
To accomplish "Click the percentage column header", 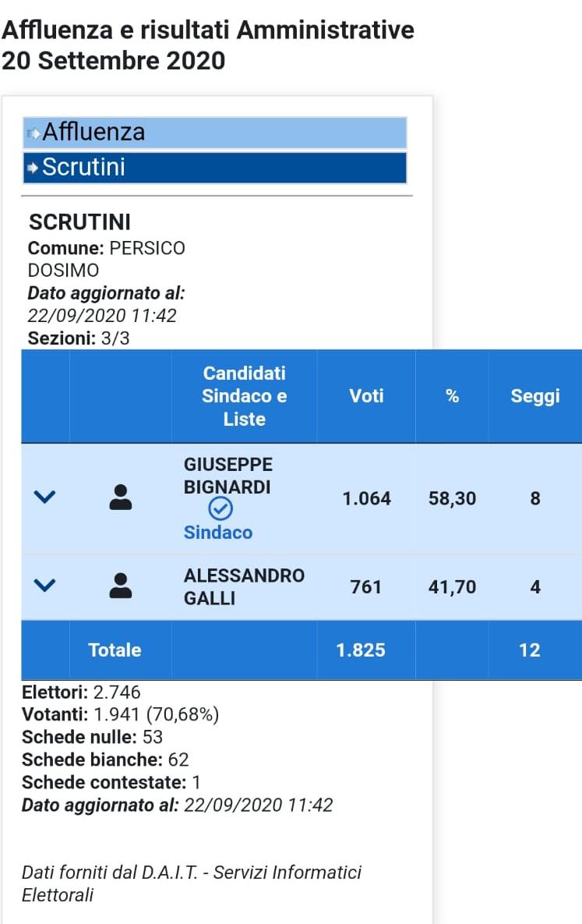I will pos(452,395).
